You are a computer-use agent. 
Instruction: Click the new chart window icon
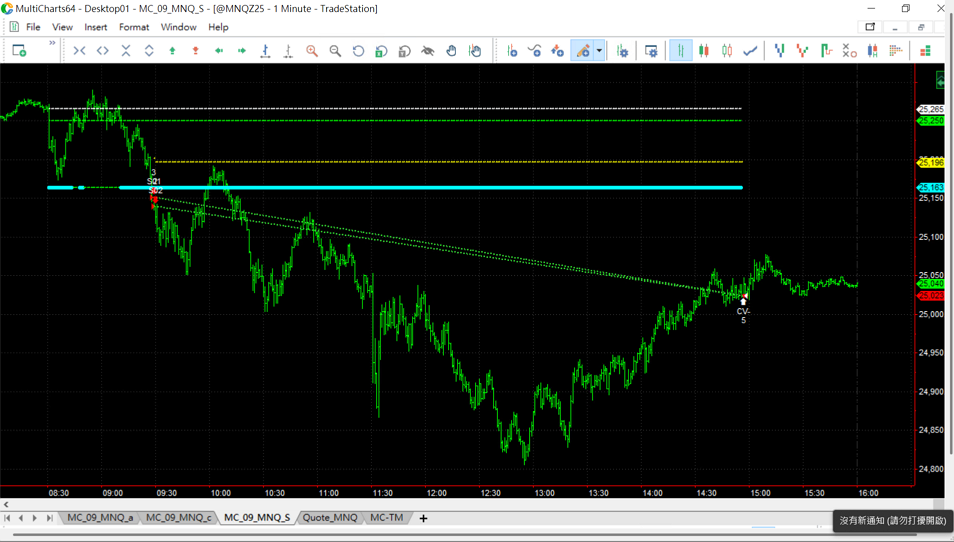coord(19,51)
